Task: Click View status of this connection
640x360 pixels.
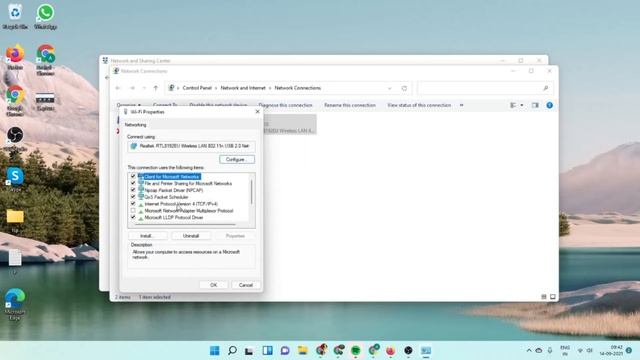Action: tap(419, 105)
